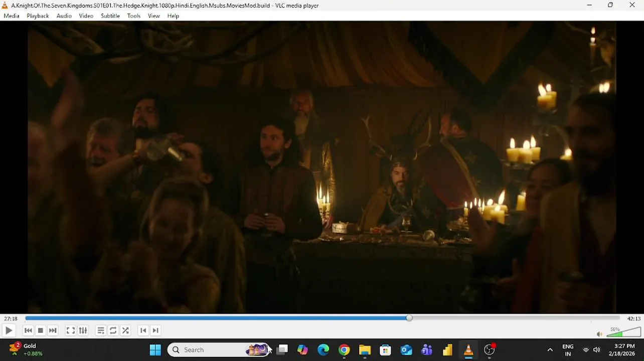Jump to previous chapter button
Screen dimensions: 644x361
pyautogui.click(x=143, y=330)
